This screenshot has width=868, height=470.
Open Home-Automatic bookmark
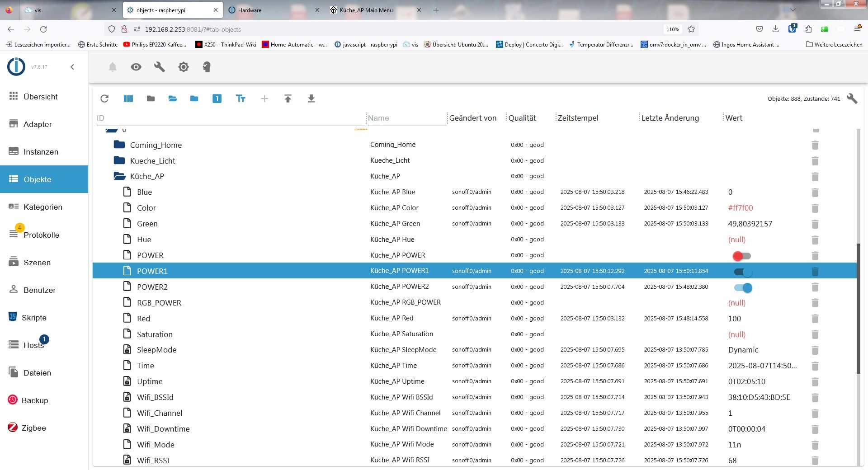coord(294,44)
